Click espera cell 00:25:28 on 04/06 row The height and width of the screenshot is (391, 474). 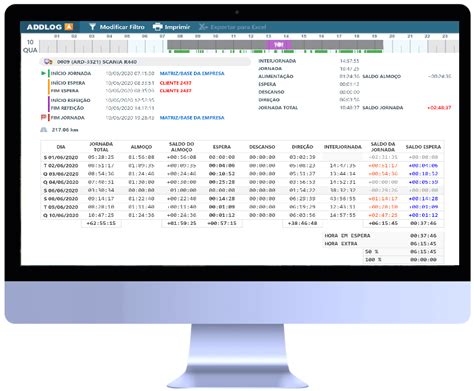click(222, 182)
